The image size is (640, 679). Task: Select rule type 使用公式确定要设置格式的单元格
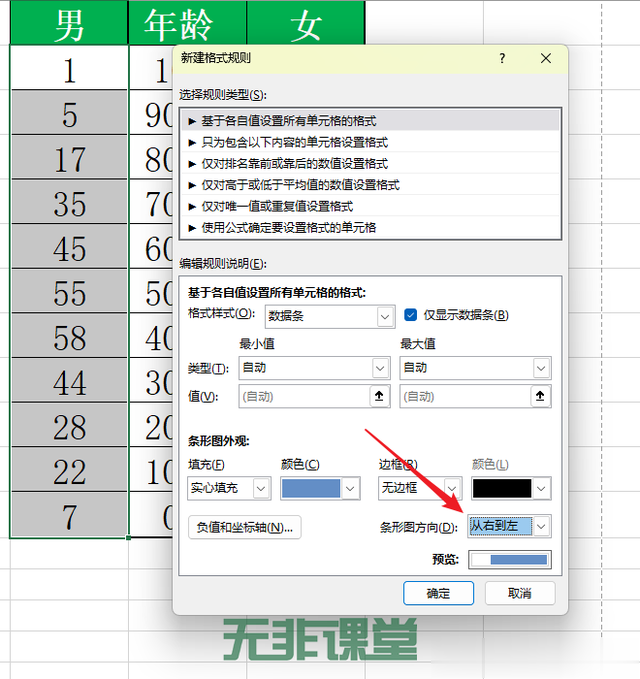point(371,227)
